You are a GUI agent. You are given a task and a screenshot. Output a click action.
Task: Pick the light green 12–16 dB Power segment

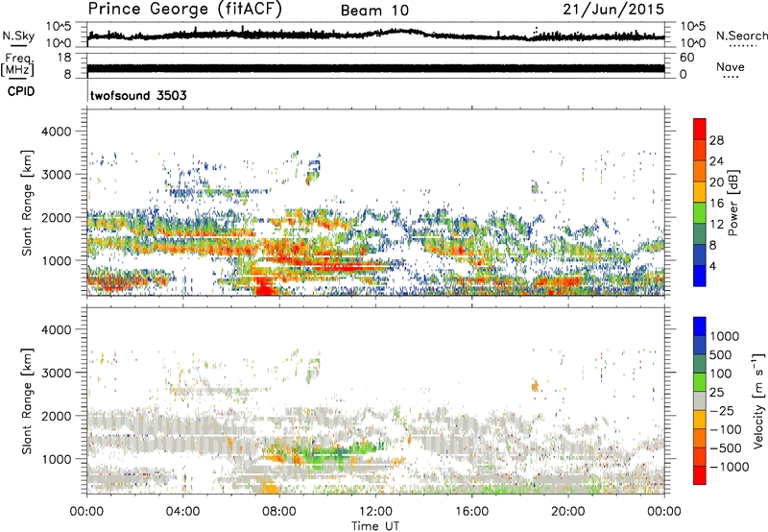click(x=700, y=213)
